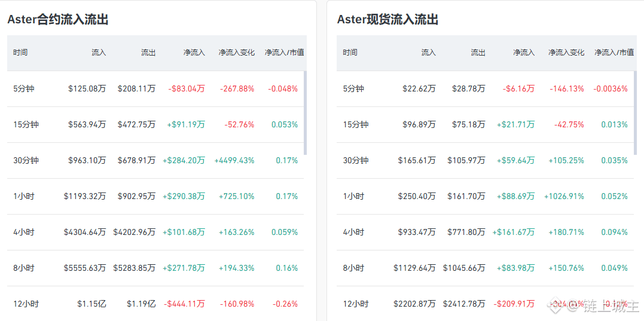Screen dimensions: 644x321
Task: Click the $563.94万 inflow value
Action: tap(87, 124)
